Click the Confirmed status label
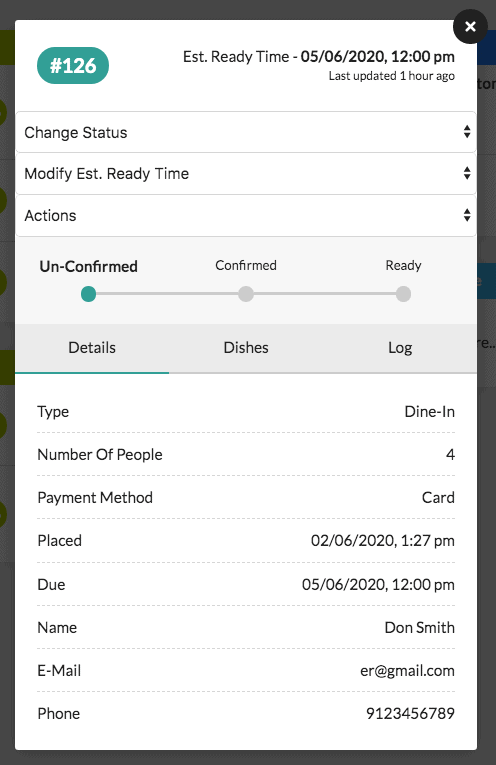The width and height of the screenshot is (496, 765). [246, 265]
